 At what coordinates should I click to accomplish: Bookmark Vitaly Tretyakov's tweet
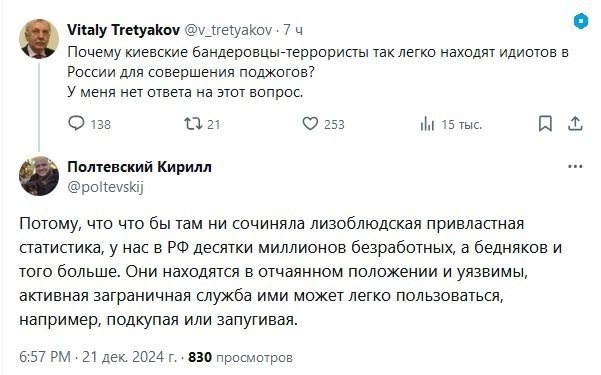545,123
